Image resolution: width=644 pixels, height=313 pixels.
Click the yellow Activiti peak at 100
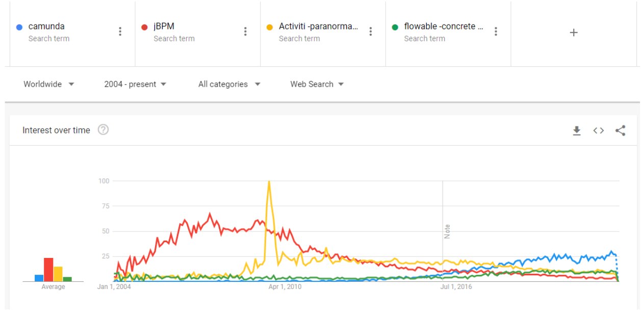tap(269, 182)
